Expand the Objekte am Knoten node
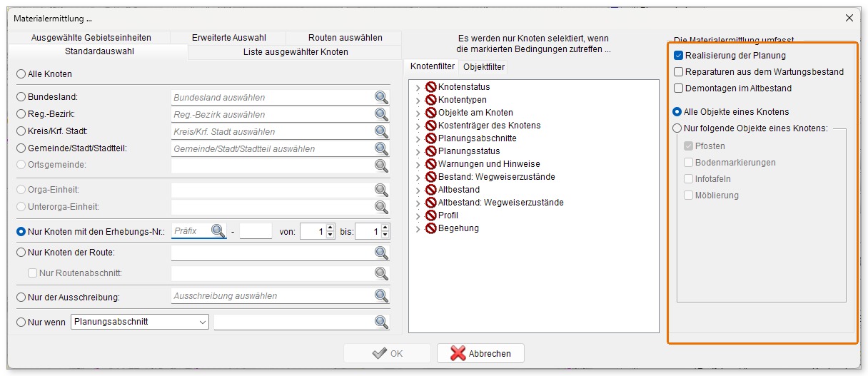 click(418, 113)
